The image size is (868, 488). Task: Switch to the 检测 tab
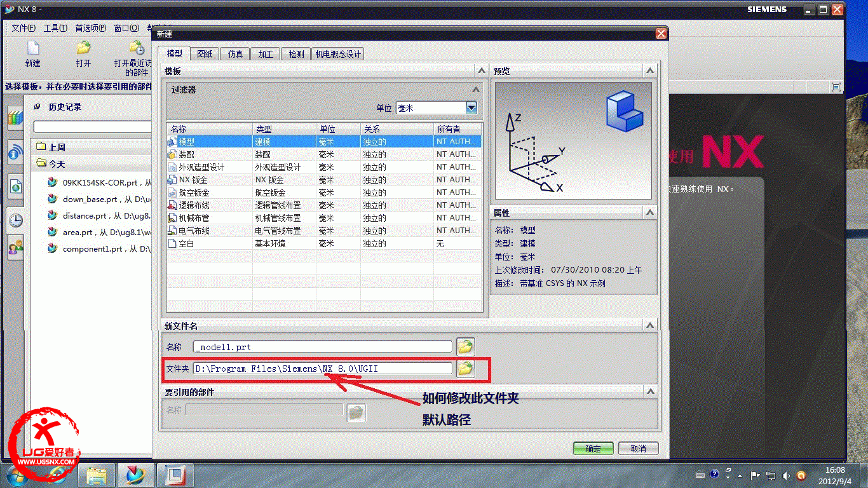(296, 54)
